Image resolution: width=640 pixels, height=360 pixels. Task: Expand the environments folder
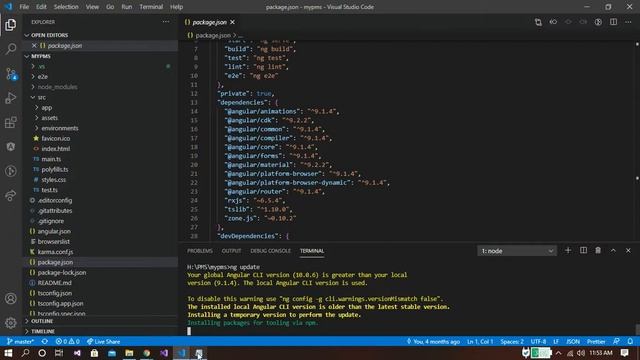[100, 128]
